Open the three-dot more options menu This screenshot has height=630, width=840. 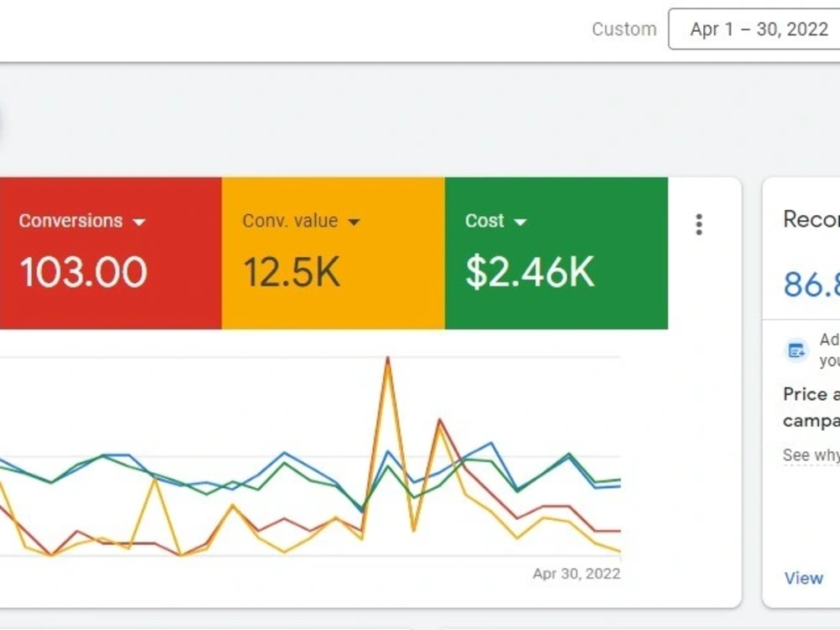699,224
